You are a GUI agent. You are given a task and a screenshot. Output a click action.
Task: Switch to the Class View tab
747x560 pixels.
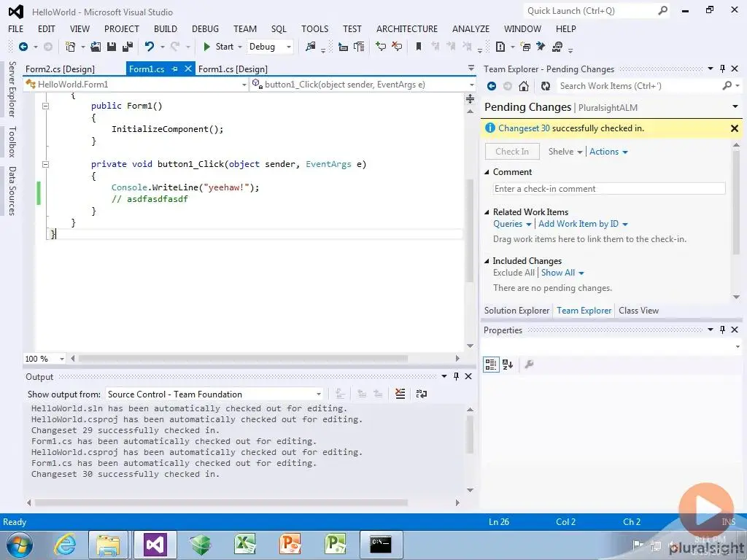(638, 311)
